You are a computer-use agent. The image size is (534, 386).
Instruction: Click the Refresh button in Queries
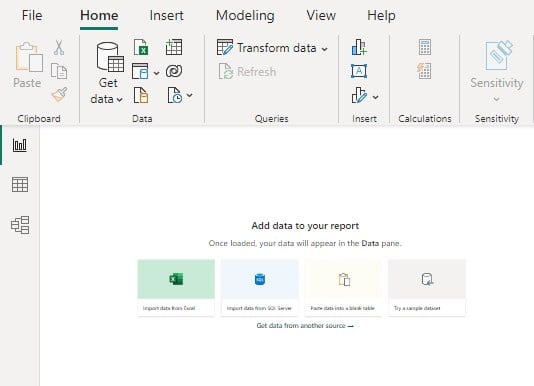tap(247, 72)
